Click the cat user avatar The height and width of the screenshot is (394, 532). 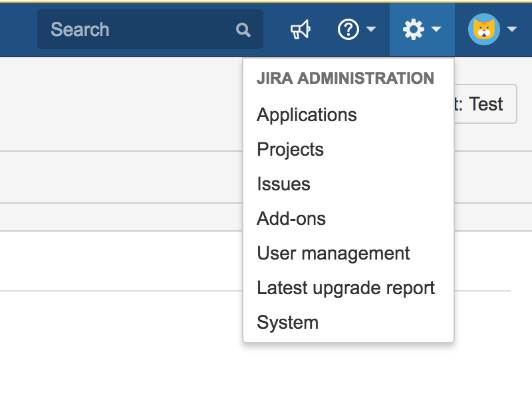click(484, 29)
